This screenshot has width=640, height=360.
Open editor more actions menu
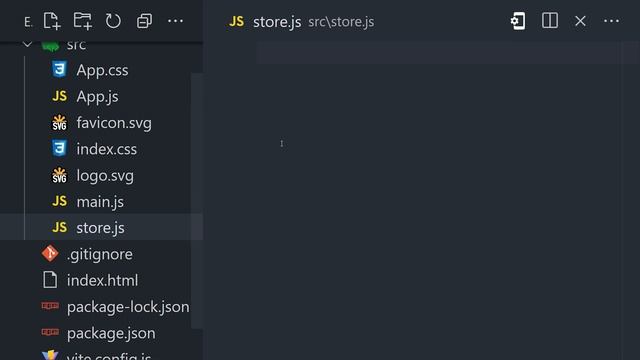coord(611,21)
